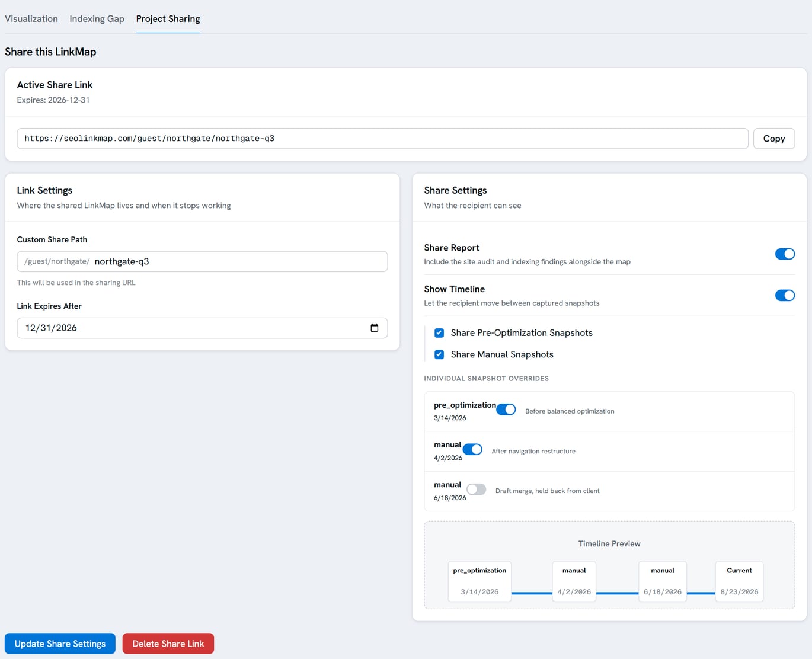Click the 'Individual Snapshot Overrides' heading
812x659 pixels.
point(487,378)
